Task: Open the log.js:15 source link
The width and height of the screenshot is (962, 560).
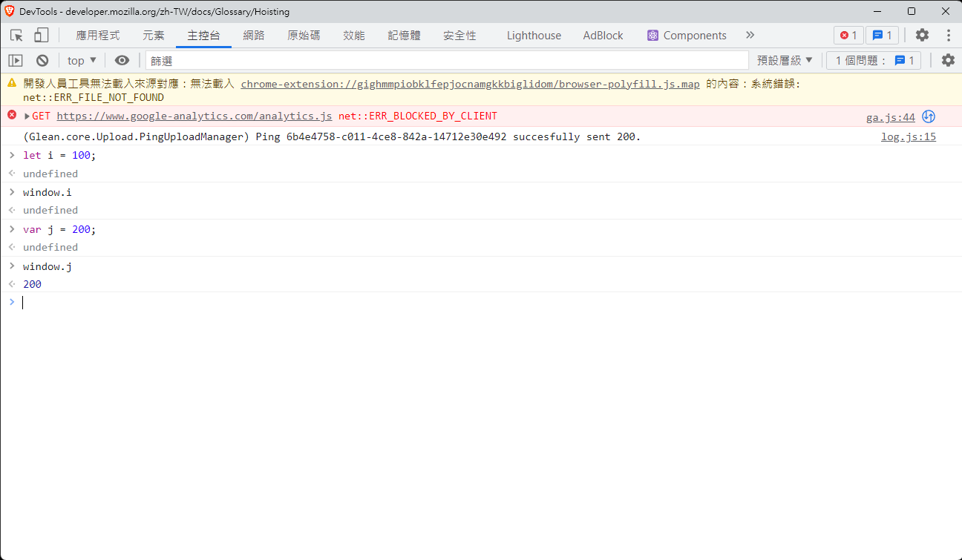Action: 908,136
